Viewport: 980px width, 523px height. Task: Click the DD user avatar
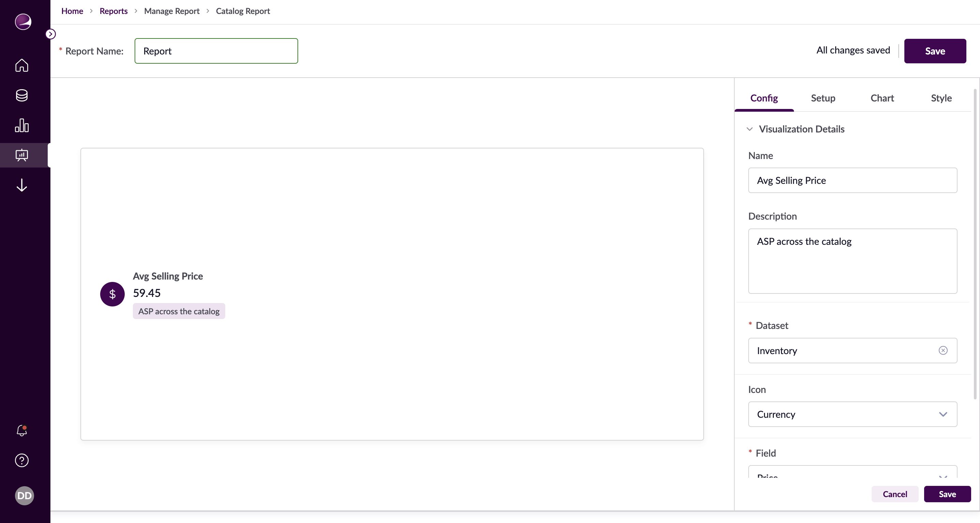tap(24, 496)
